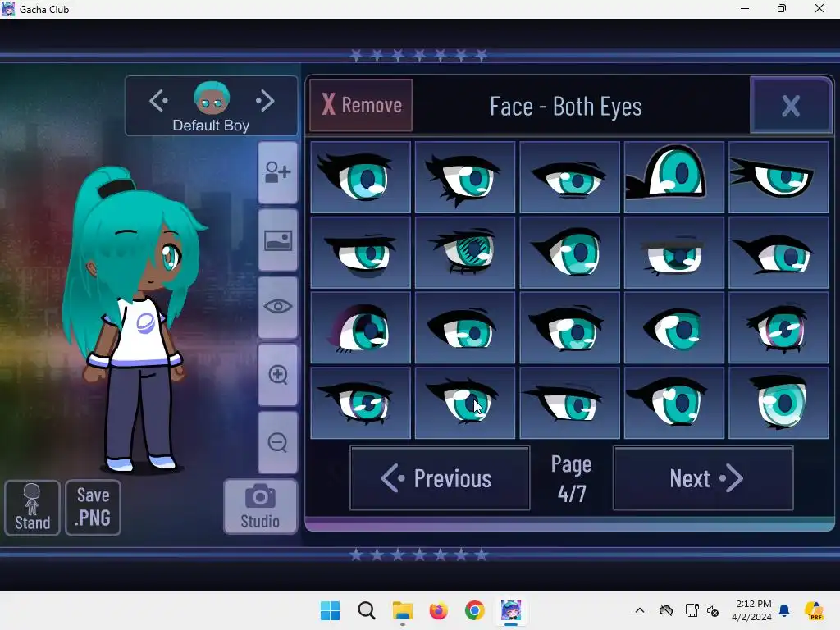Open the Windows Start menu
840x630 pixels.
tap(330, 610)
